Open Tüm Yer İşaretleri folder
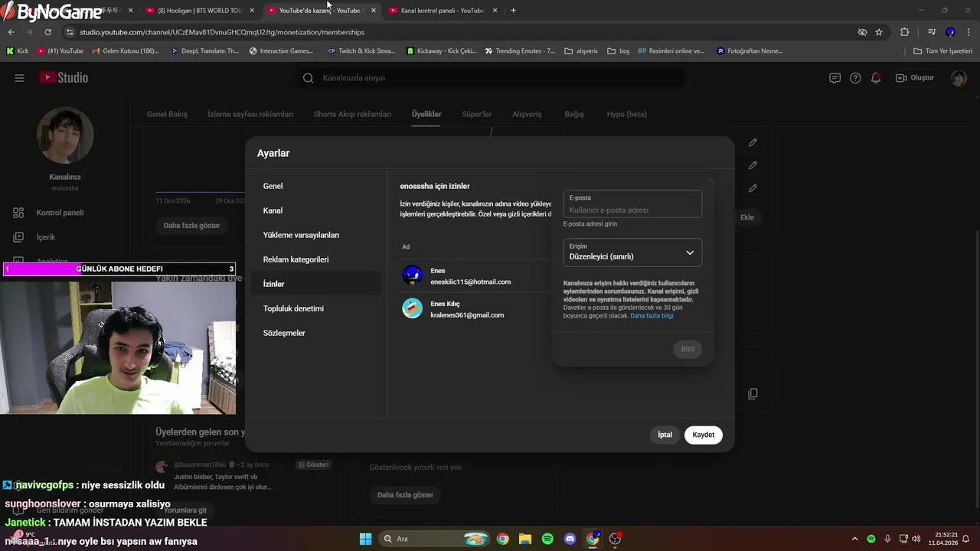 (944, 51)
